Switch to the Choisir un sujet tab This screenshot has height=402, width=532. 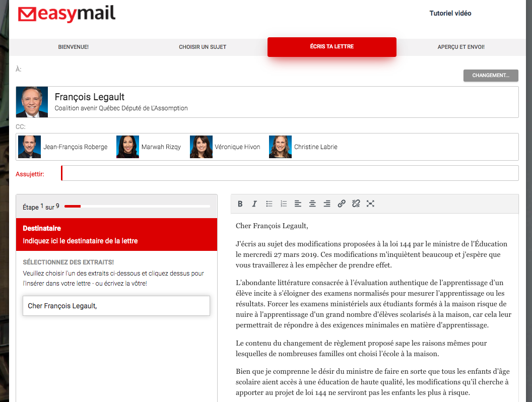(203, 47)
